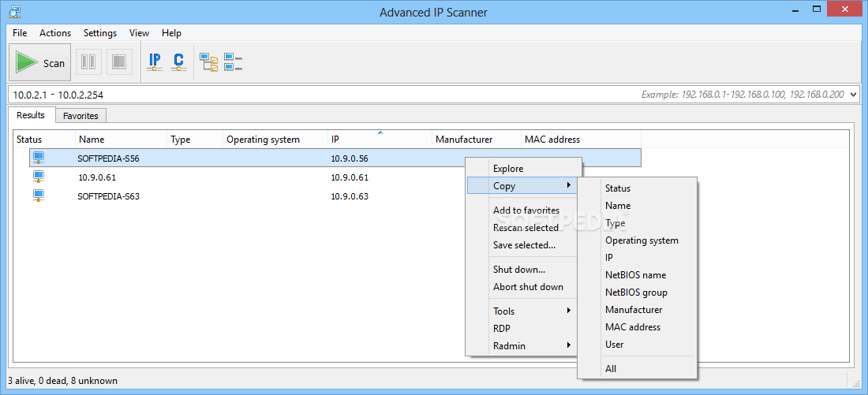The image size is (868, 395).
Task: Click the '3 alive, 0 dead, 8 unknown' status text
Action: pos(62,381)
